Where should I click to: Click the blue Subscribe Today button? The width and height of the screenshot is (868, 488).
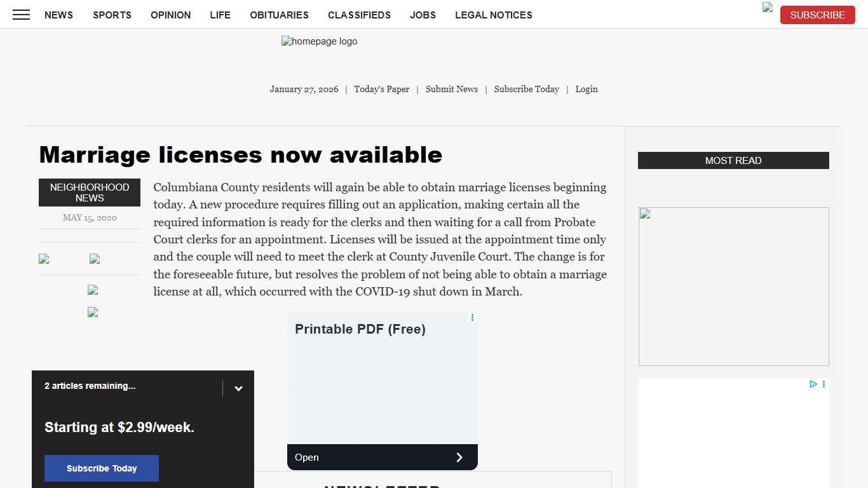pos(102,468)
